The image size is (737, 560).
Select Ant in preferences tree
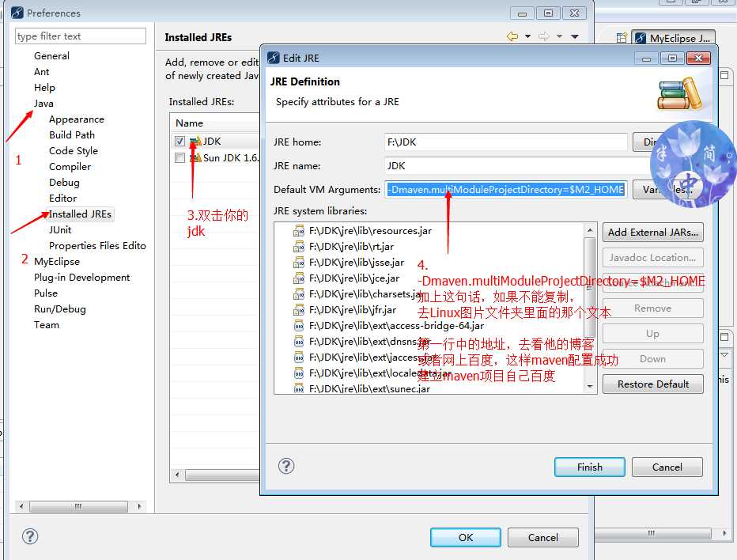coord(41,72)
